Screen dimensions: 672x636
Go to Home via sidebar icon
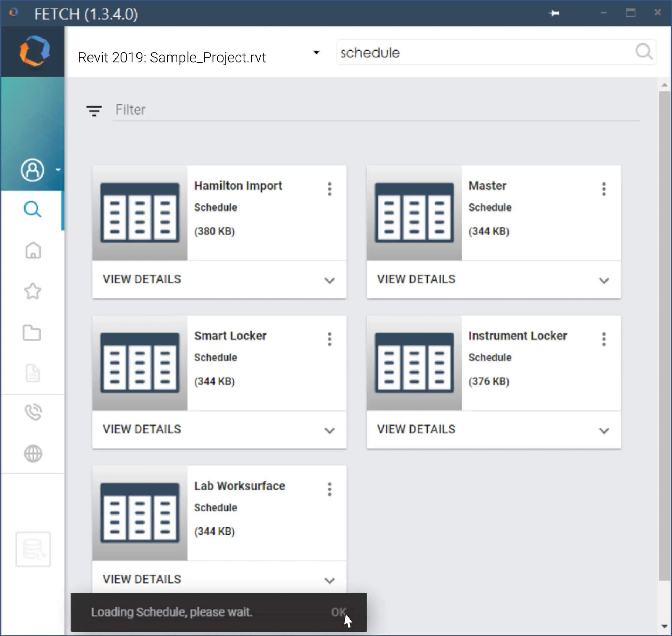click(33, 250)
